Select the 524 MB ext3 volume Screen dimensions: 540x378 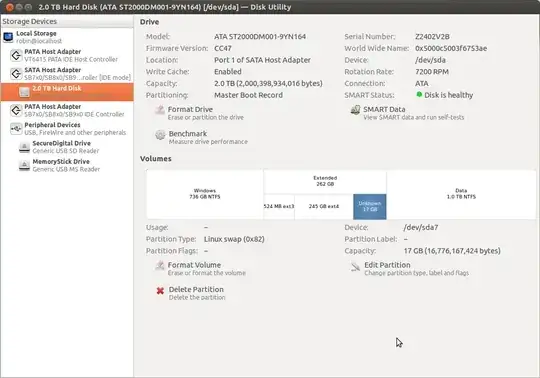279,207
